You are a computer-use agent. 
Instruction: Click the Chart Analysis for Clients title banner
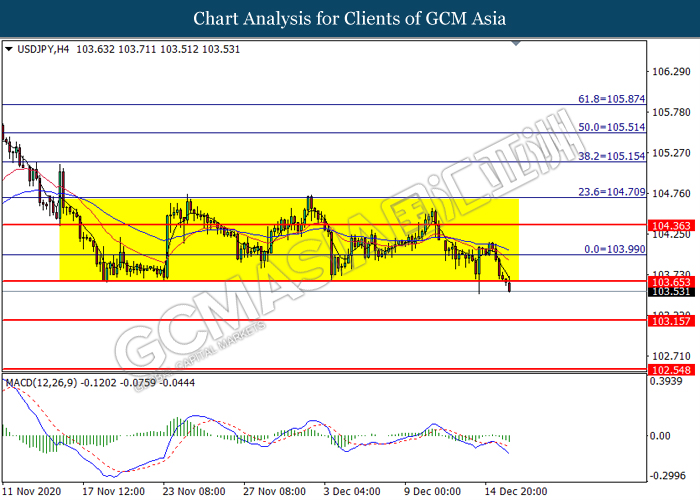(350, 18)
